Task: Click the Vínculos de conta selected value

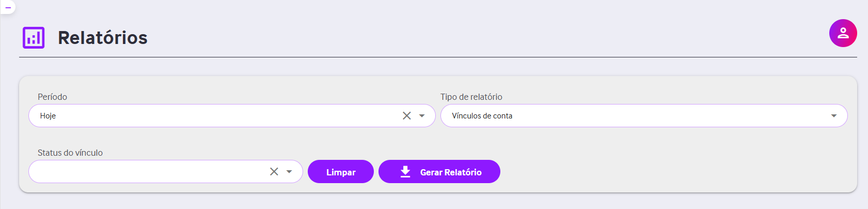Action: pos(482,116)
